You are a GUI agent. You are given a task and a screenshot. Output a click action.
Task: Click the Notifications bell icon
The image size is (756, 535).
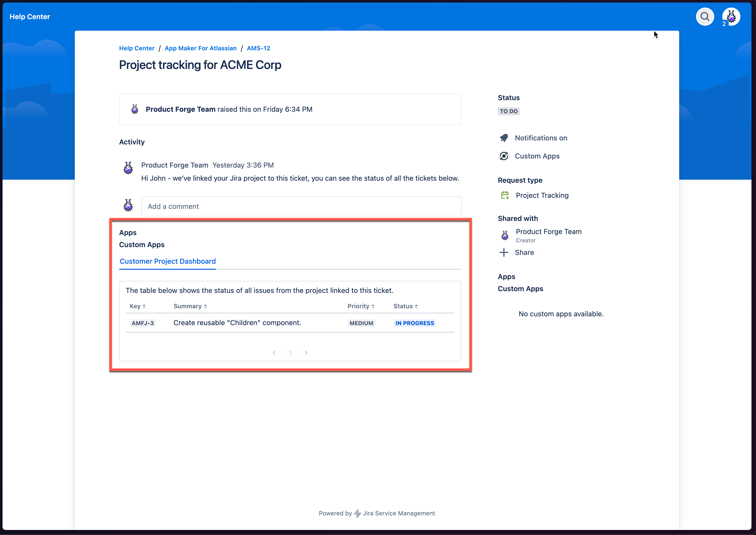point(503,138)
